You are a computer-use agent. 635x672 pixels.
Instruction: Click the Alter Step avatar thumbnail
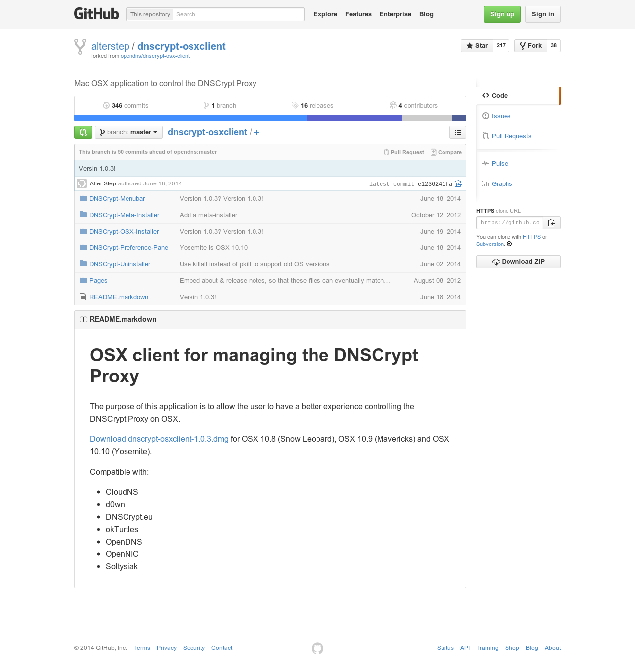[82, 183]
